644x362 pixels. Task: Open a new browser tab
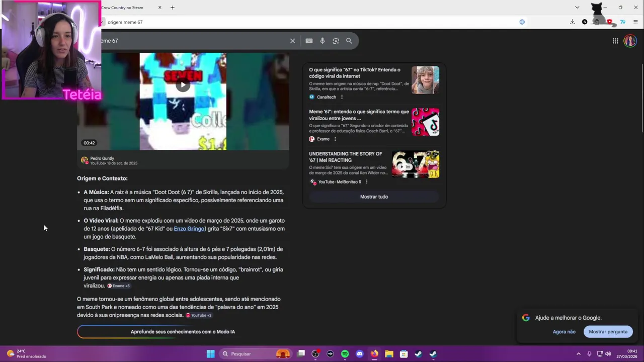(x=172, y=8)
